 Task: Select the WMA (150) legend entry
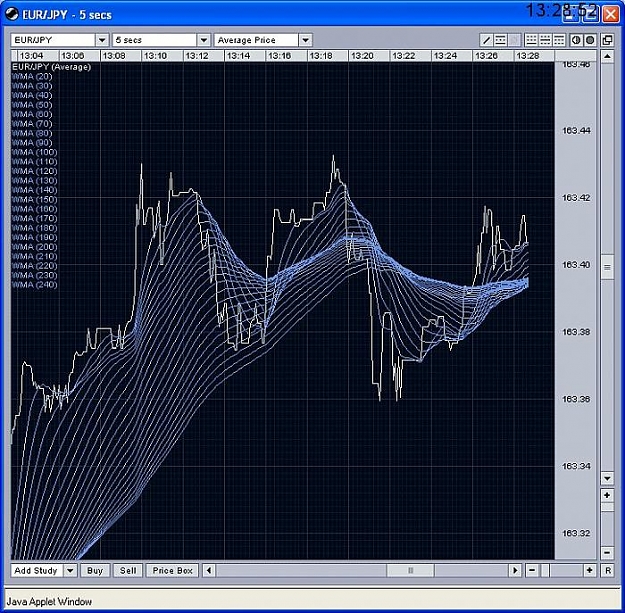[x=34, y=200]
